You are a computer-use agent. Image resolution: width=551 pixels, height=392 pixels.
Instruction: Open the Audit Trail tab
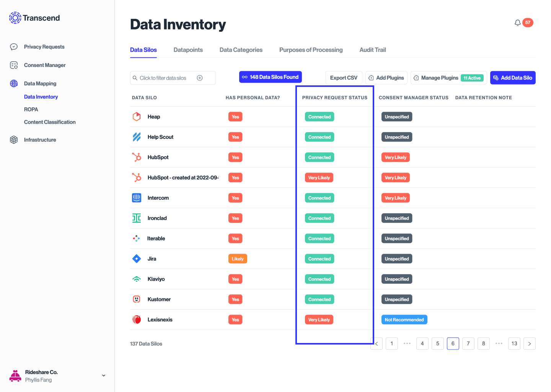click(372, 50)
